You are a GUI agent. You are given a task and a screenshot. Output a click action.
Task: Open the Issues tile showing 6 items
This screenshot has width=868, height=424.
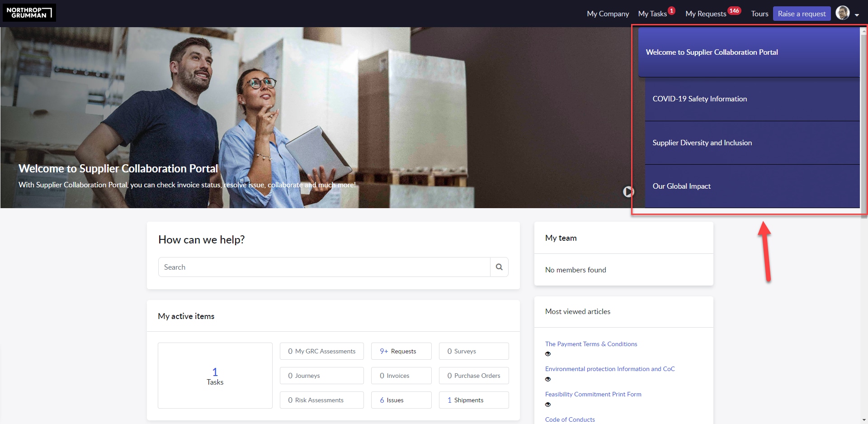(x=401, y=400)
